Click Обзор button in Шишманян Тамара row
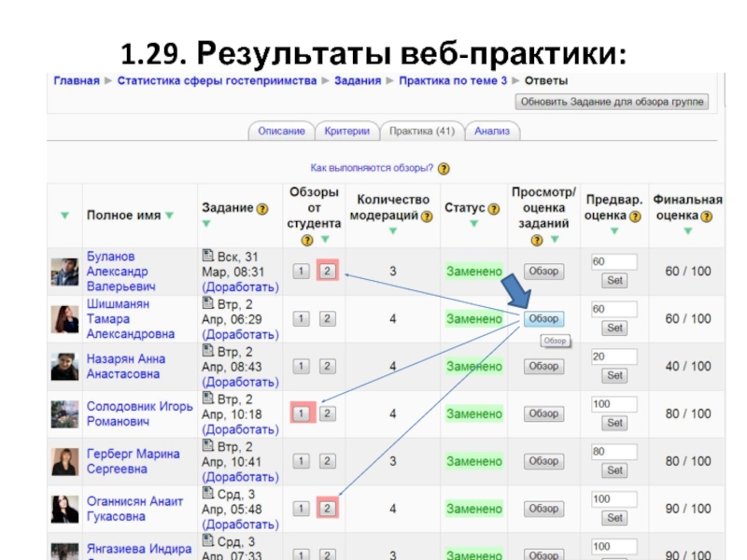 tap(543, 319)
